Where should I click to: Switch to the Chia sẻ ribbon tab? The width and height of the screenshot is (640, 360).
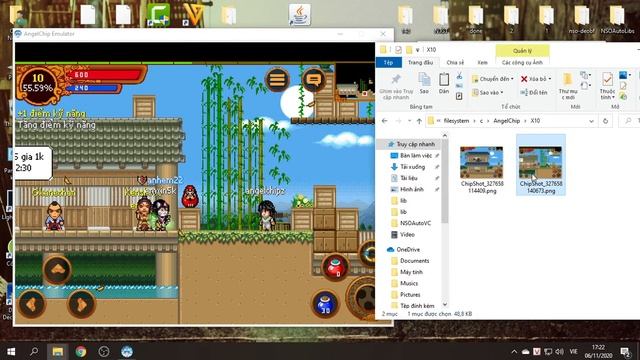(455, 62)
